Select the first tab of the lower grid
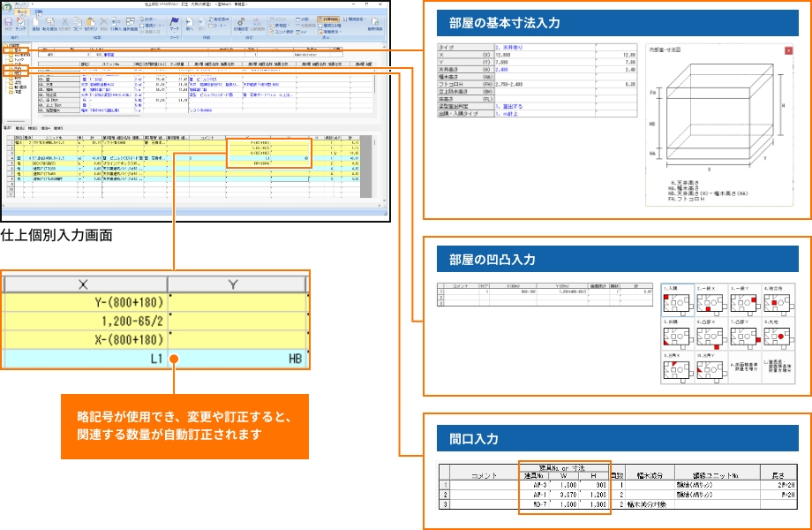This screenshot has width=812, height=530. pos(8,127)
